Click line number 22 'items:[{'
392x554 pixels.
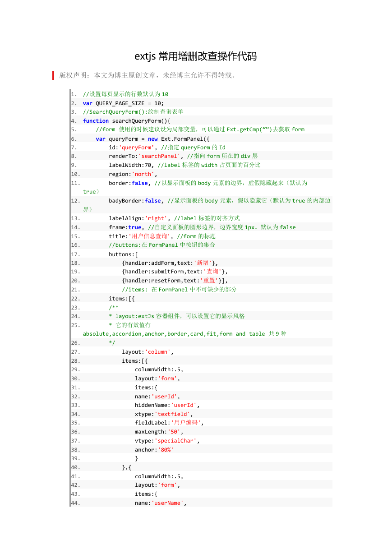tap(122, 298)
